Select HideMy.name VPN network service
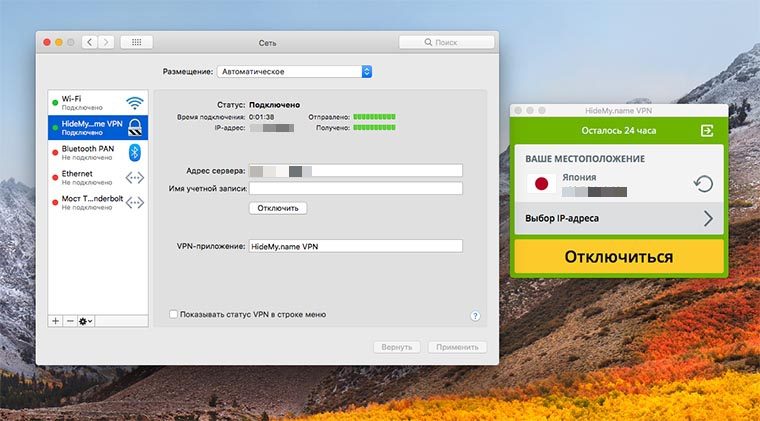Image resolution: width=760 pixels, height=421 pixels. [x=98, y=127]
